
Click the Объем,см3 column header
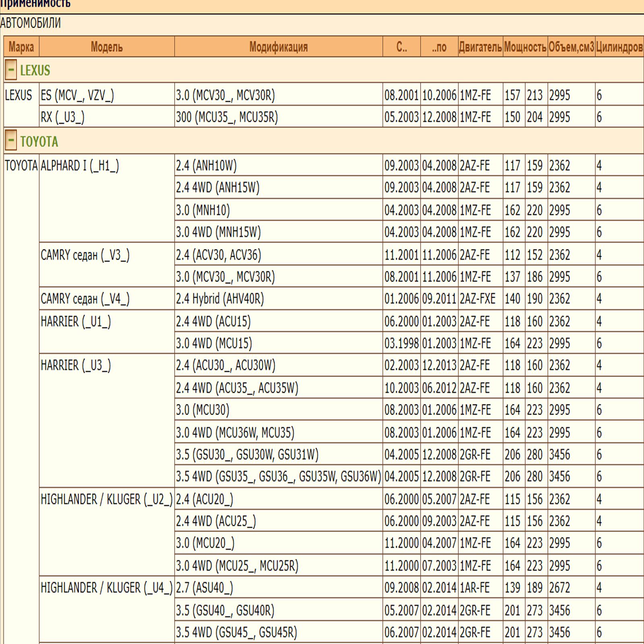point(571,47)
